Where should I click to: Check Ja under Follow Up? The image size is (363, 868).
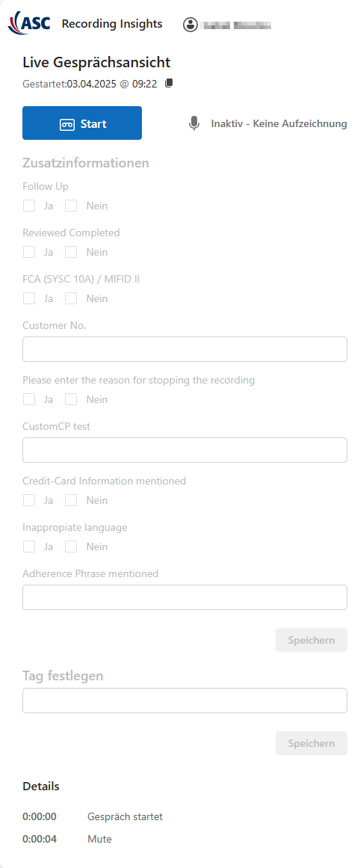point(29,206)
